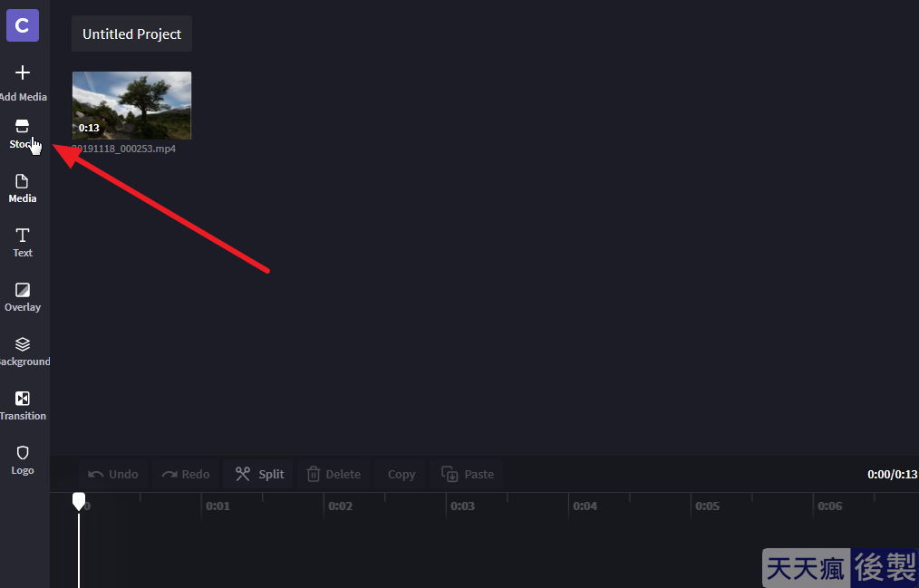Open the Overlay panel
Image resolution: width=919 pixels, height=588 pixels.
[23, 297]
